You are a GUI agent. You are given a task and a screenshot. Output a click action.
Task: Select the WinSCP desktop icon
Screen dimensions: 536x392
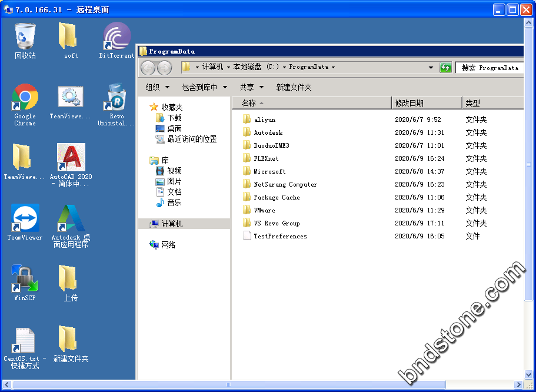[25, 279]
